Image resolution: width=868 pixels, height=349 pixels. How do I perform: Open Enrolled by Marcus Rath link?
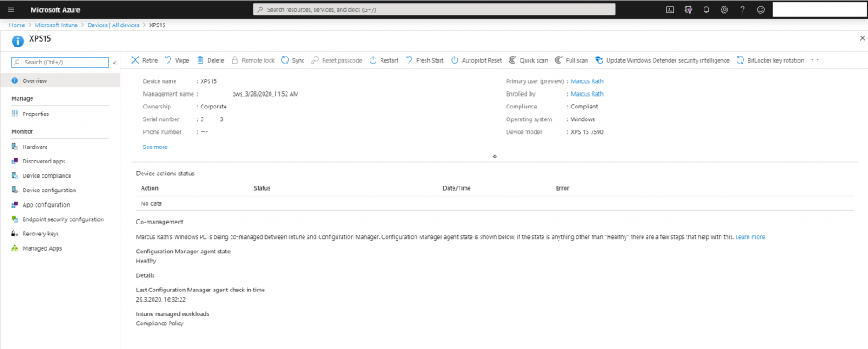(x=587, y=94)
